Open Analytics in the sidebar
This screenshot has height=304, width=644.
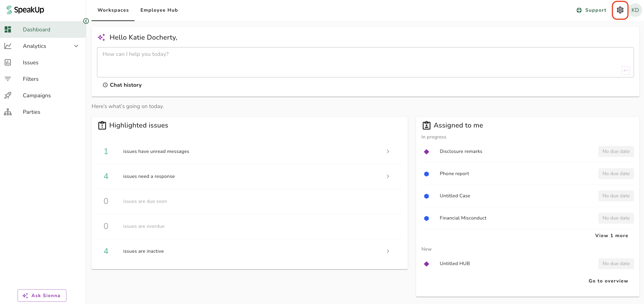point(43,46)
